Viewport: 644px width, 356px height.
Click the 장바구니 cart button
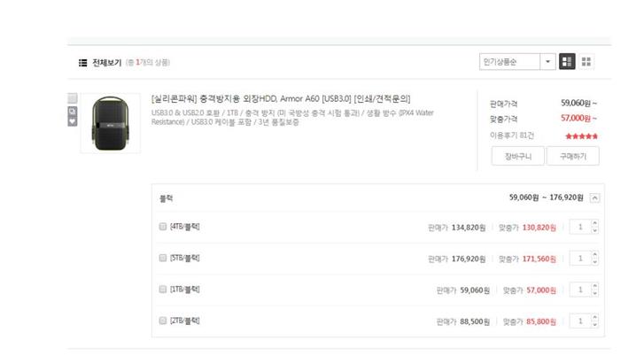518,156
